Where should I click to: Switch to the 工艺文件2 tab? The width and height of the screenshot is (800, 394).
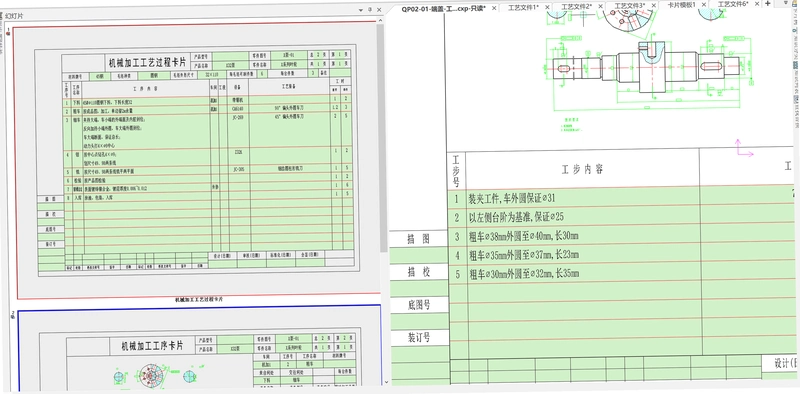click(577, 7)
